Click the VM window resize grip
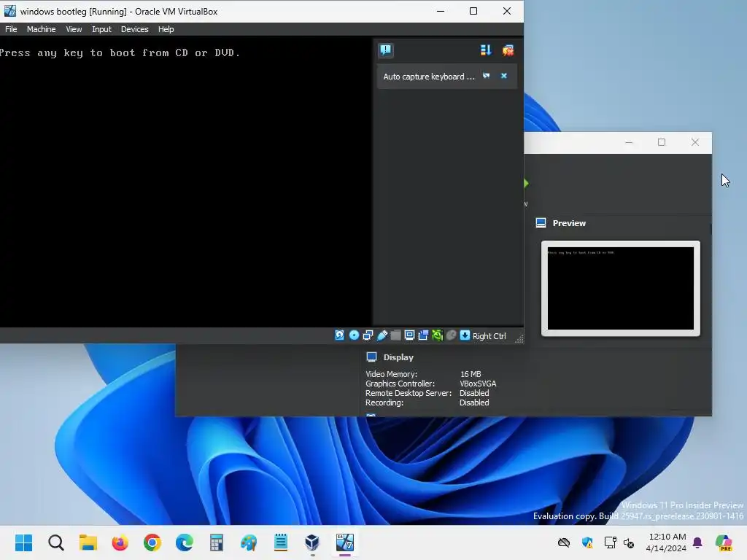747x560 pixels. 519,338
